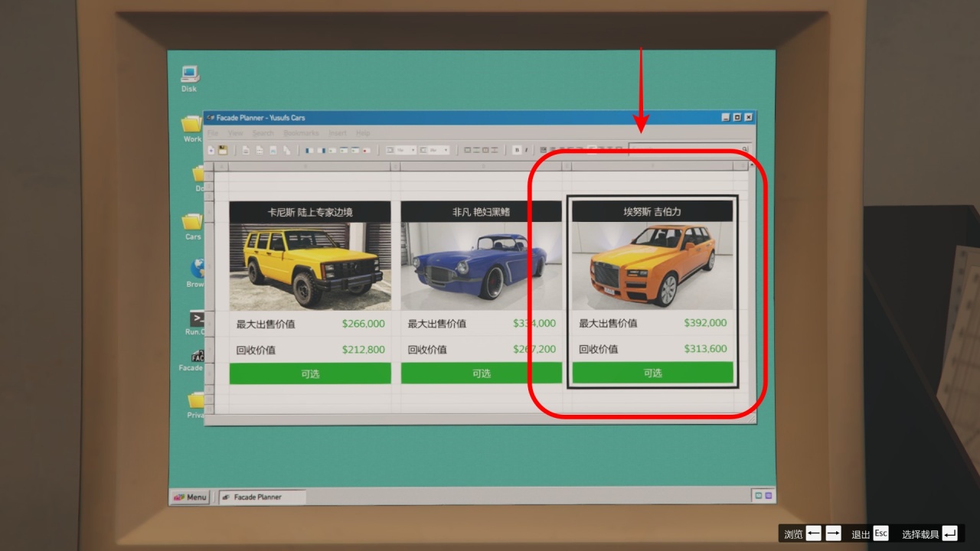This screenshot has height=551, width=980.
Task: Click the orange 埃努斯 吉伯力 car thumbnail
Action: pyautogui.click(x=652, y=266)
